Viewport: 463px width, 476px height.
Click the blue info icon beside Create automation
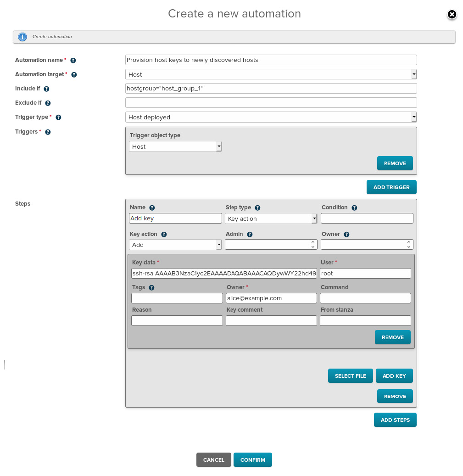[22, 37]
